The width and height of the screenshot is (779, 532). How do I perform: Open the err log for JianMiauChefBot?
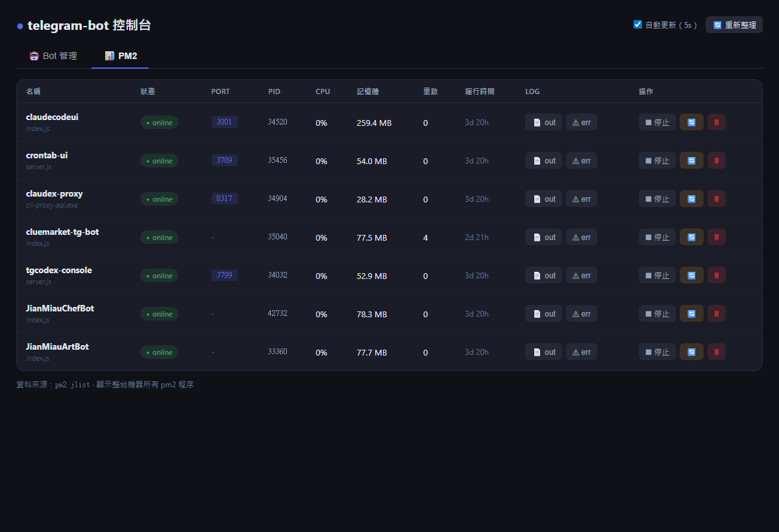tap(582, 313)
